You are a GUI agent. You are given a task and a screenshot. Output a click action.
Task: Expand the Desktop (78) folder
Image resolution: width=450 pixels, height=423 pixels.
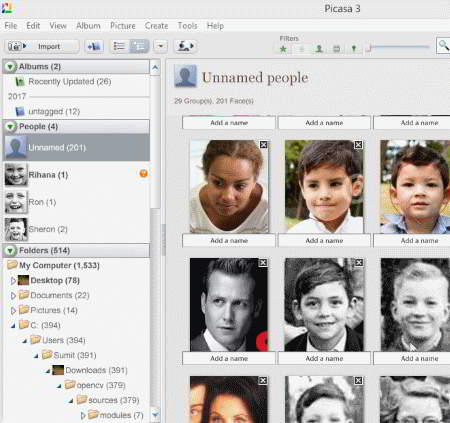(x=13, y=281)
